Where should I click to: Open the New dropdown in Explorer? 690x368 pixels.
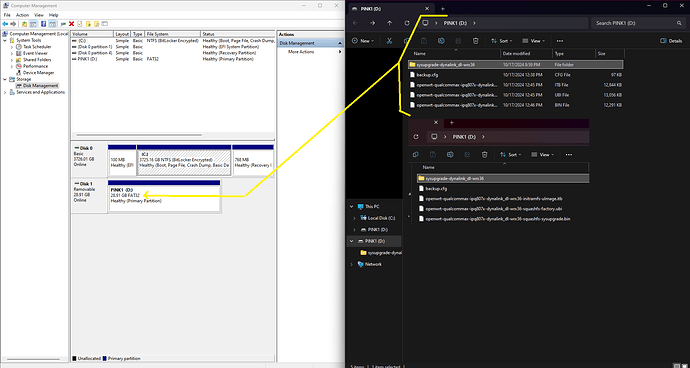[363, 41]
